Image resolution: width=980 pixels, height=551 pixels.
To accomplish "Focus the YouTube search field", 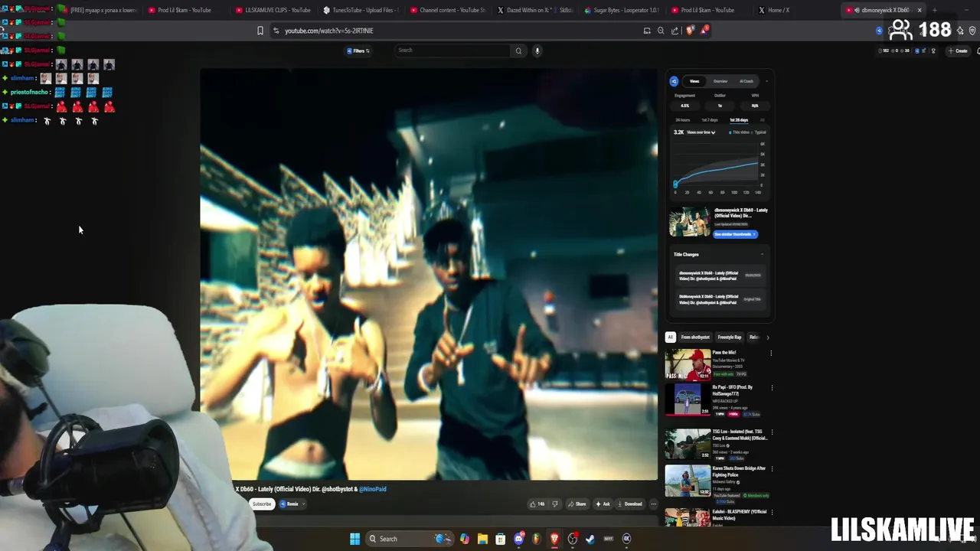I will pyautogui.click(x=452, y=51).
